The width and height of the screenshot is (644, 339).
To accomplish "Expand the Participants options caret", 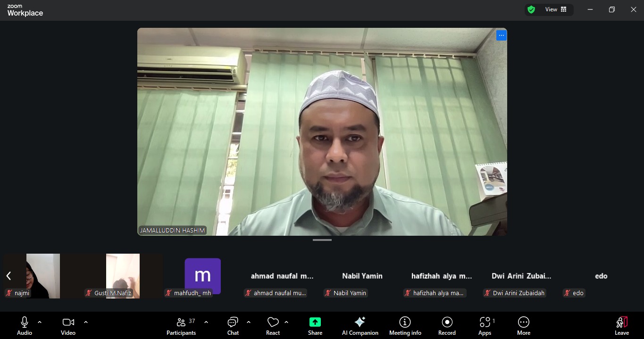I will coord(206,322).
